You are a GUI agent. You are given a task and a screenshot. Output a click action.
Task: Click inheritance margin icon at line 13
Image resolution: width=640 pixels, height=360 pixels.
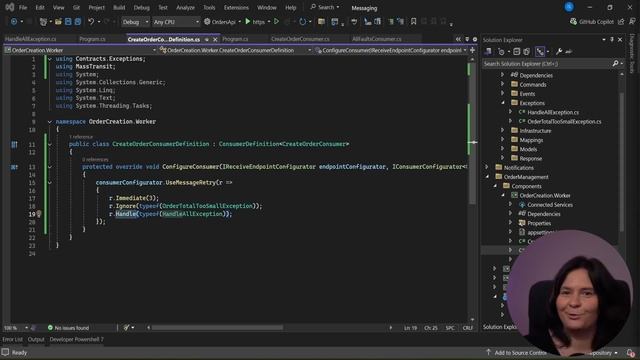click(14, 167)
